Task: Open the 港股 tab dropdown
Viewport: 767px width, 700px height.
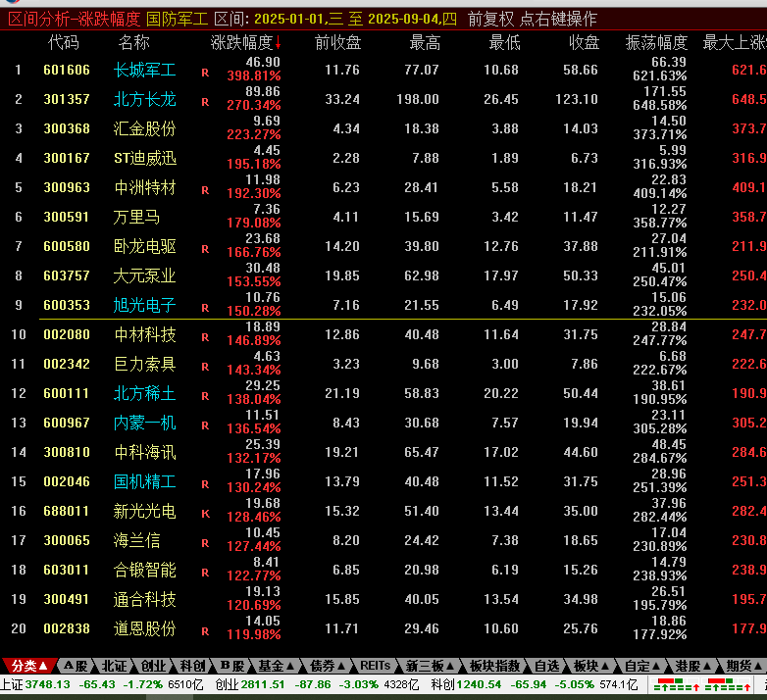Action: coord(693,666)
